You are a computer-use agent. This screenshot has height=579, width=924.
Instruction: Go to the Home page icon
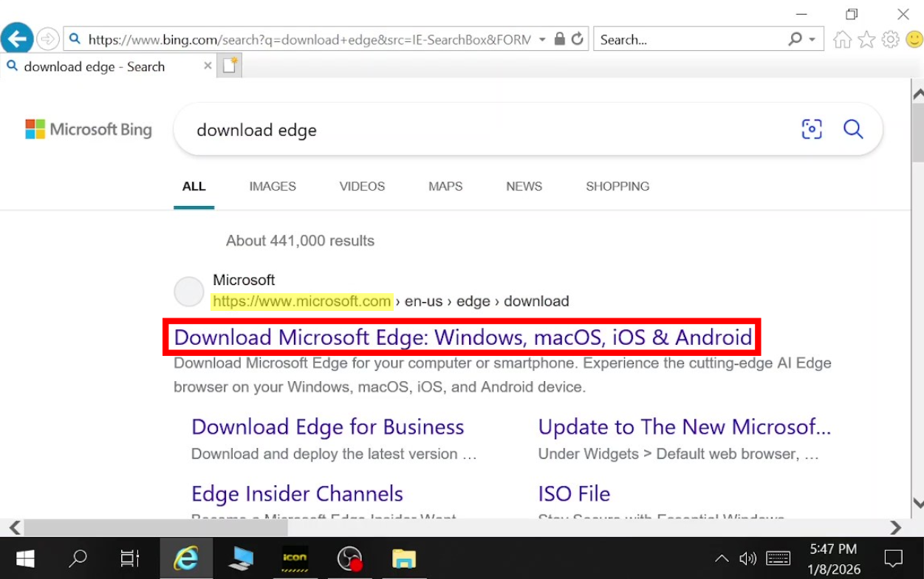[842, 40]
